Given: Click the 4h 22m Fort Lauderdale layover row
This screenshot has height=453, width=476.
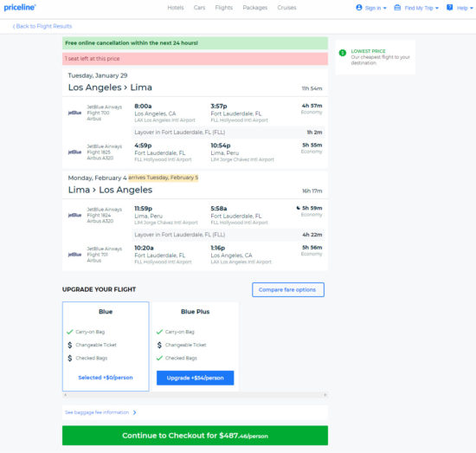Looking at the screenshot, I should pyautogui.click(x=228, y=235).
